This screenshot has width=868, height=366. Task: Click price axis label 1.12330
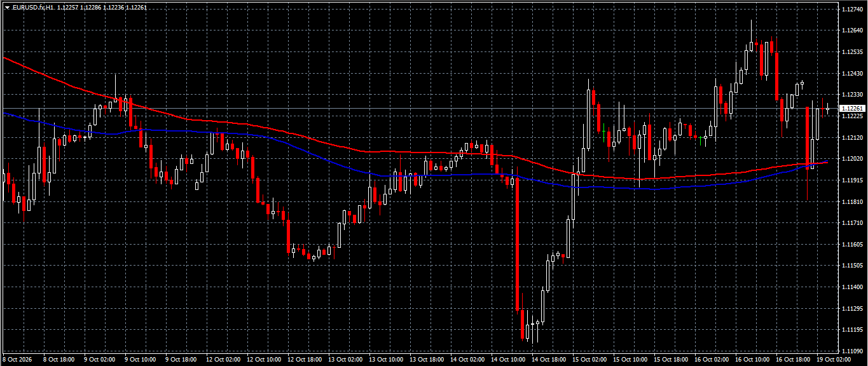click(851, 95)
